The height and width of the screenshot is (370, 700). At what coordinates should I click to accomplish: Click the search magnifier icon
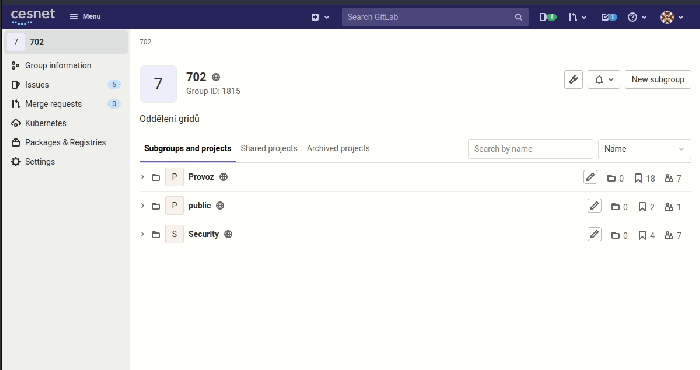click(x=518, y=17)
